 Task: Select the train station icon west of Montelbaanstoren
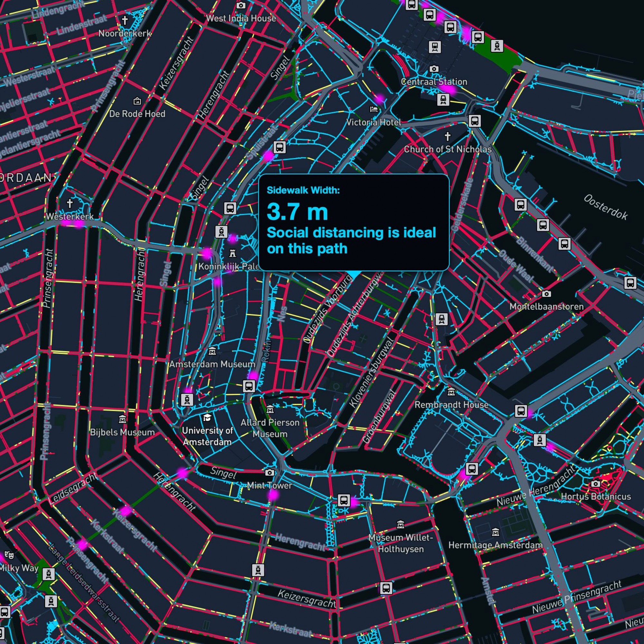[441, 319]
